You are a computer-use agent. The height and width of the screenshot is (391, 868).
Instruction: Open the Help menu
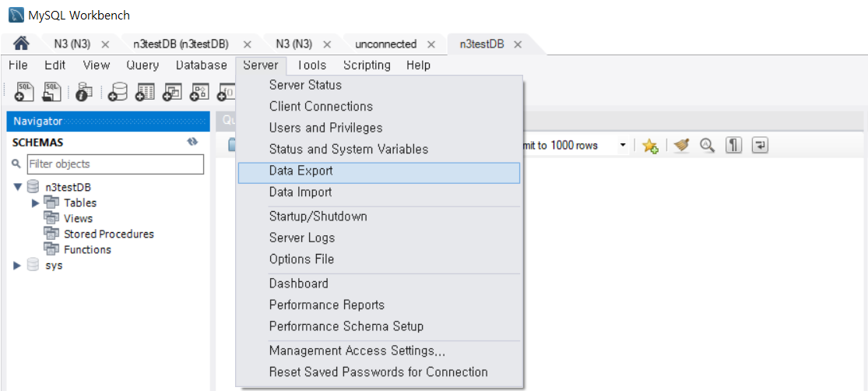(x=419, y=65)
